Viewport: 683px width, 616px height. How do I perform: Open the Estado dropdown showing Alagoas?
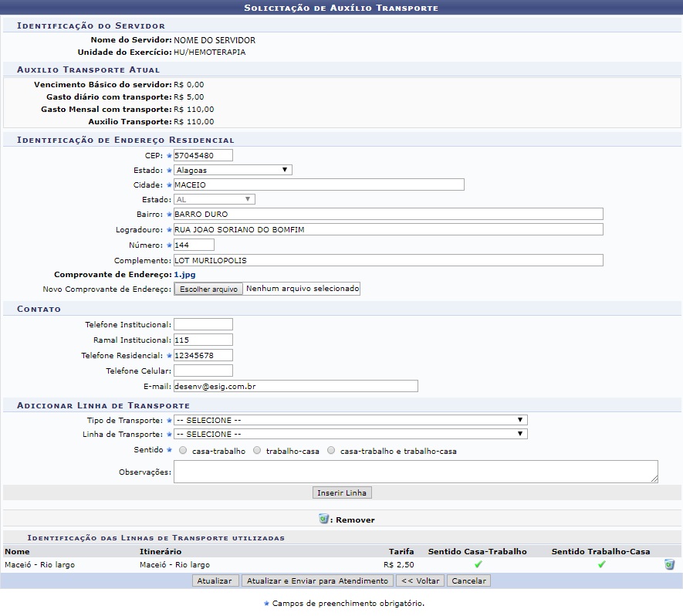232,170
